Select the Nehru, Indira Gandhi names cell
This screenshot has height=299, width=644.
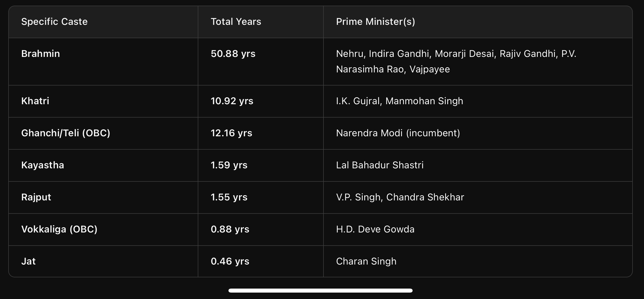tap(456, 61)
